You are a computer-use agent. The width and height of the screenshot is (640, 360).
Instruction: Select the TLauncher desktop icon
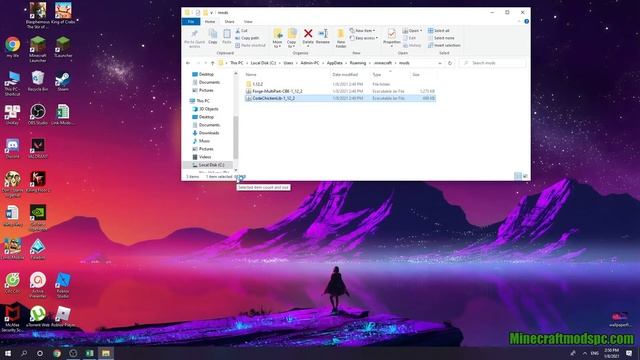tap(63, 47)
